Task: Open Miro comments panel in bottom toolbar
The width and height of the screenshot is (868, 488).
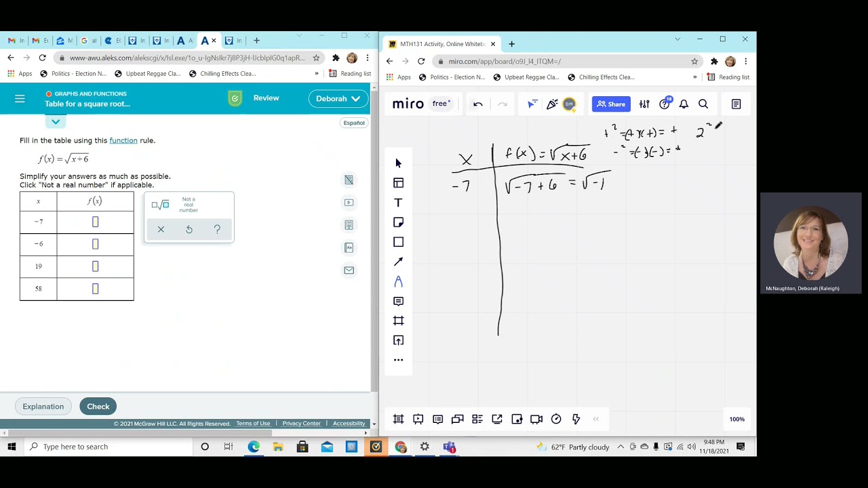Action: coord(437,420)
